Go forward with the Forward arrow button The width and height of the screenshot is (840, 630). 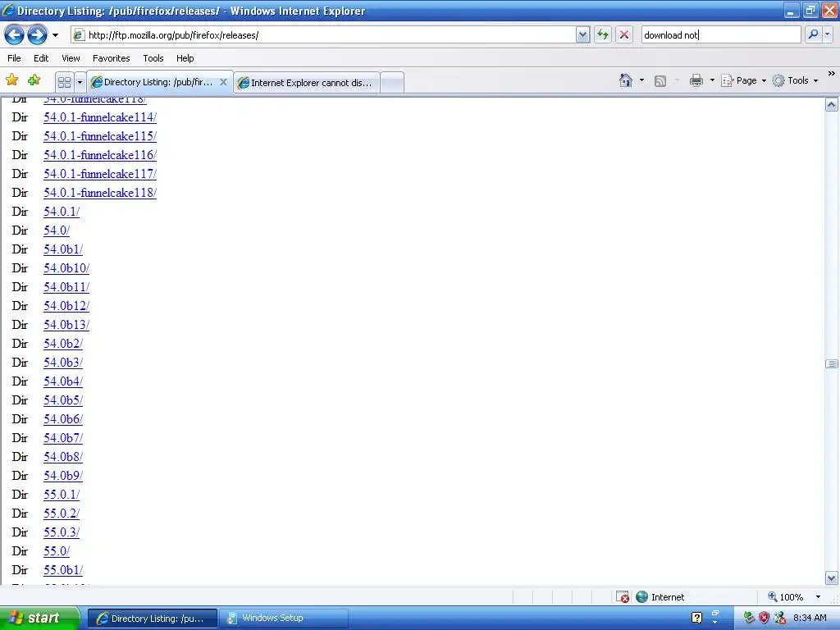37,35
